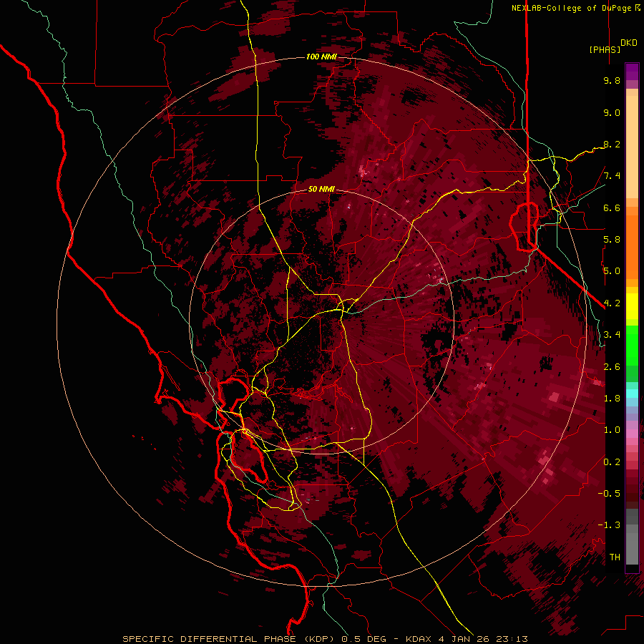Click the 5.8 value on the color scale
Image resolution: width=644 pixels, height=644 pixels.
612,240
